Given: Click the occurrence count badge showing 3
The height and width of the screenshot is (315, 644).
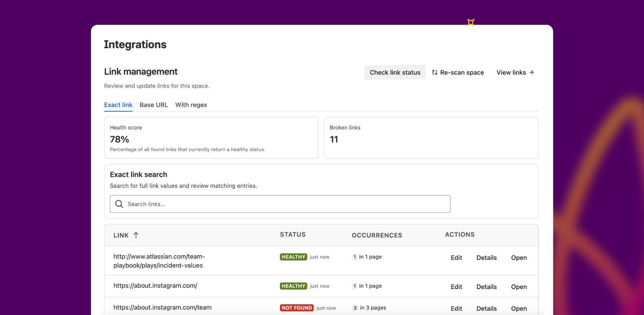Looking at the screenshot, I should point(354,308).
